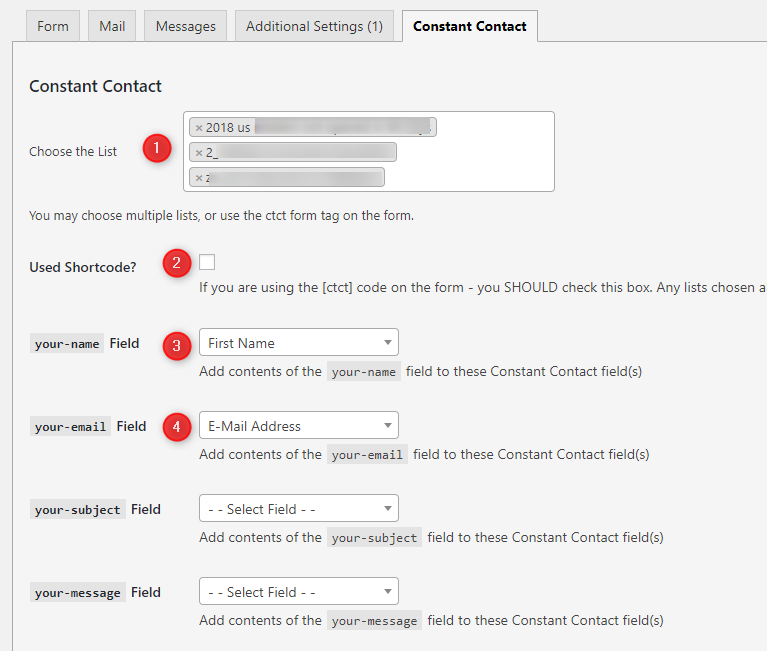Screen dimensions: 767x651
Task: Click the 'your-name' code label on the left
Action: [67, 343]
